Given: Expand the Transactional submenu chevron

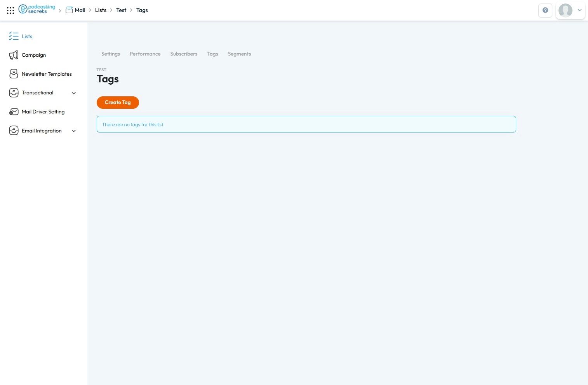Looking at the screenshot, I should coord(74,93).
